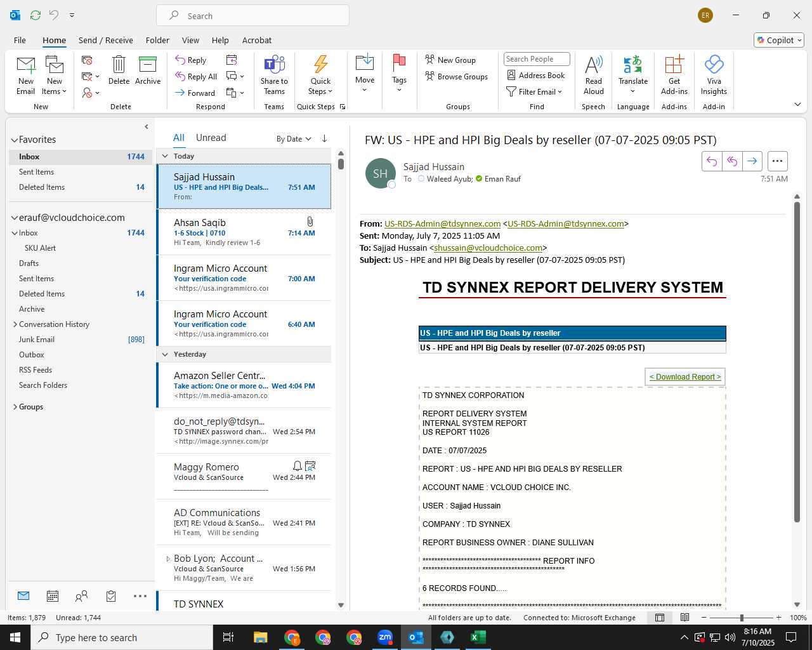The image size is (812, 650).
Task: Switch to Reading view in status bar
Action: point(685,618)
